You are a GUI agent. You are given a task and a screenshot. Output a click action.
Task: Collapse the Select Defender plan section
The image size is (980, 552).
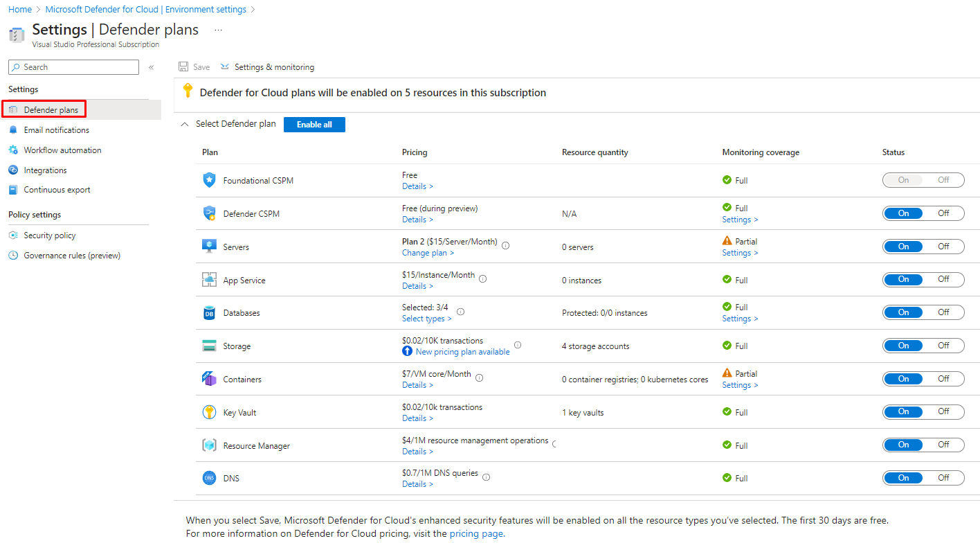coord(184,124)
